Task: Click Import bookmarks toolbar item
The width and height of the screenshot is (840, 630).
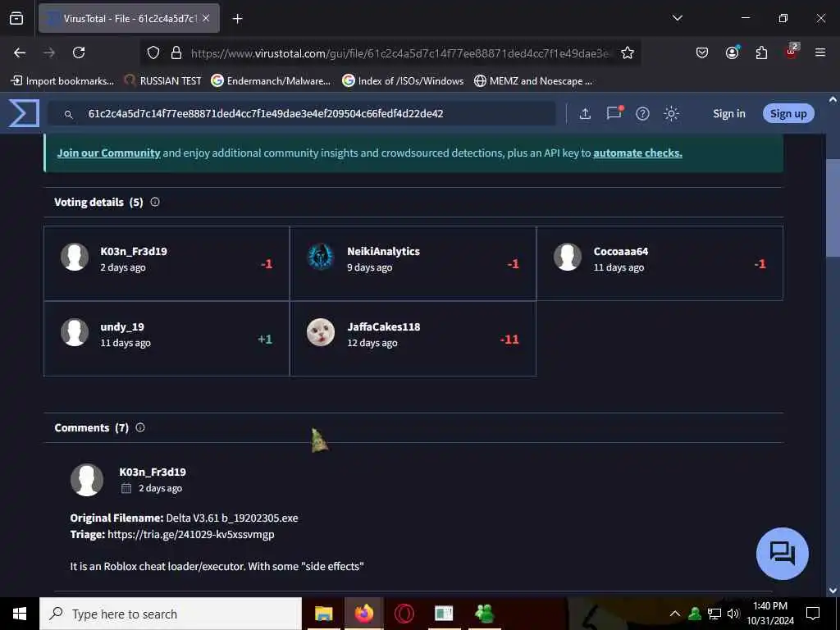Action: pos(63,81)
